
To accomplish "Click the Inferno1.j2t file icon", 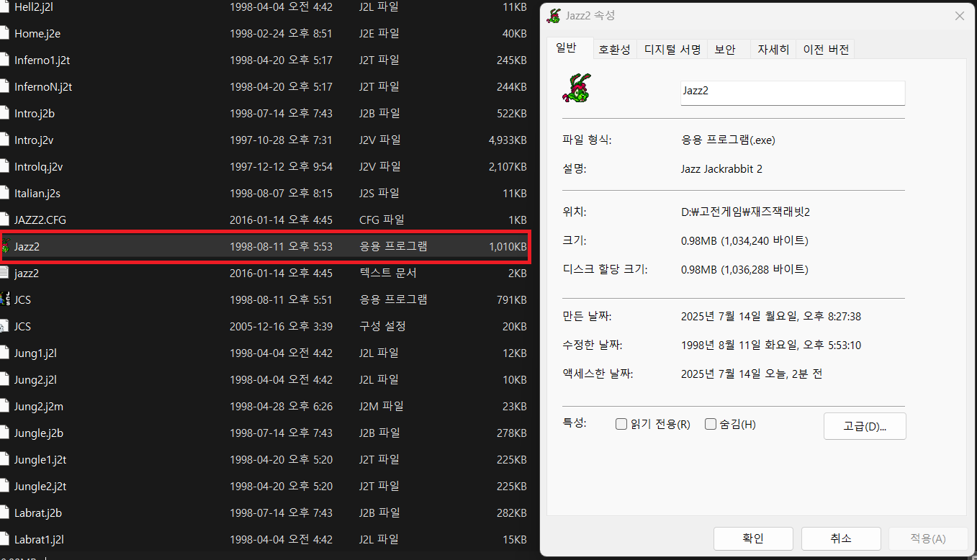I will coord(6,60).
